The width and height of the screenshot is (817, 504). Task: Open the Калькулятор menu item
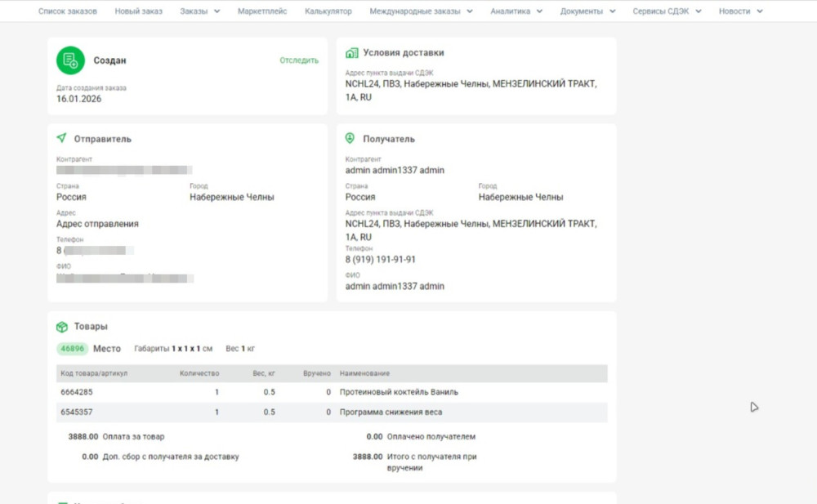(328, 11)
